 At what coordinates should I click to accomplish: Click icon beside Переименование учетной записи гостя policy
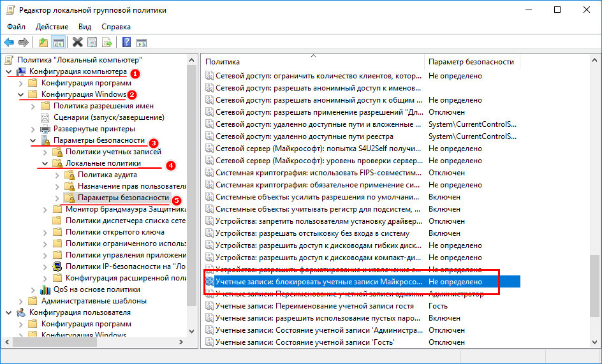pyautogui.click(x=209, y=306)
